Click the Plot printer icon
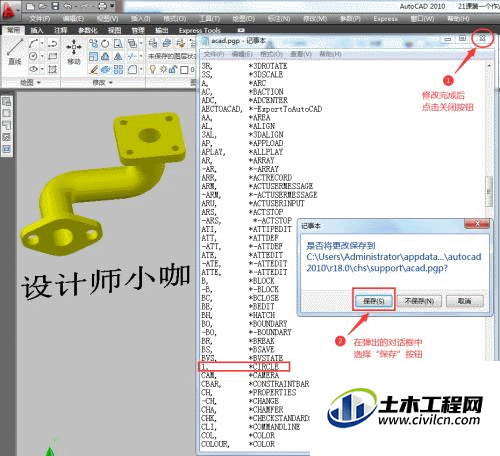The width and height of the screenshot is (500, 456). [x=102, y=6]
